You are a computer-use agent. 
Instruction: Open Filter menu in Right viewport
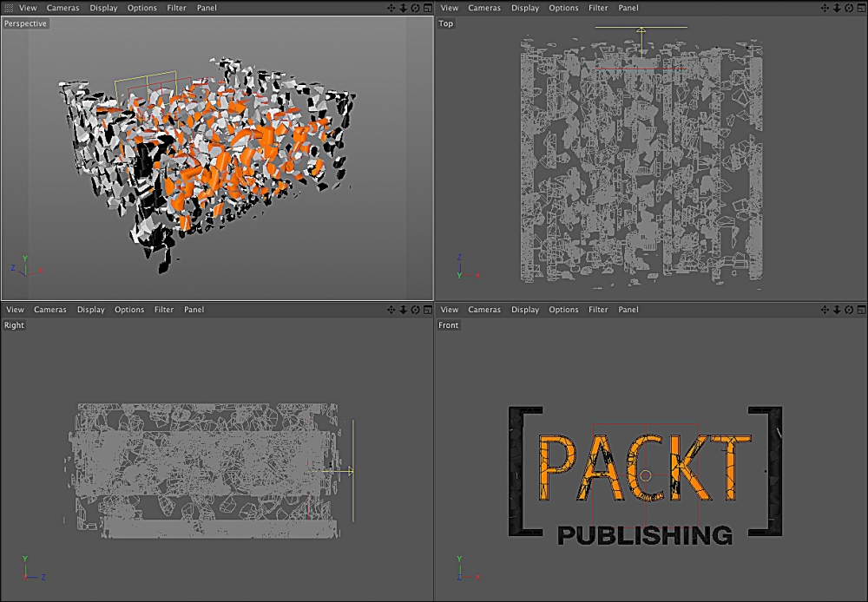[x=164, y=310]
